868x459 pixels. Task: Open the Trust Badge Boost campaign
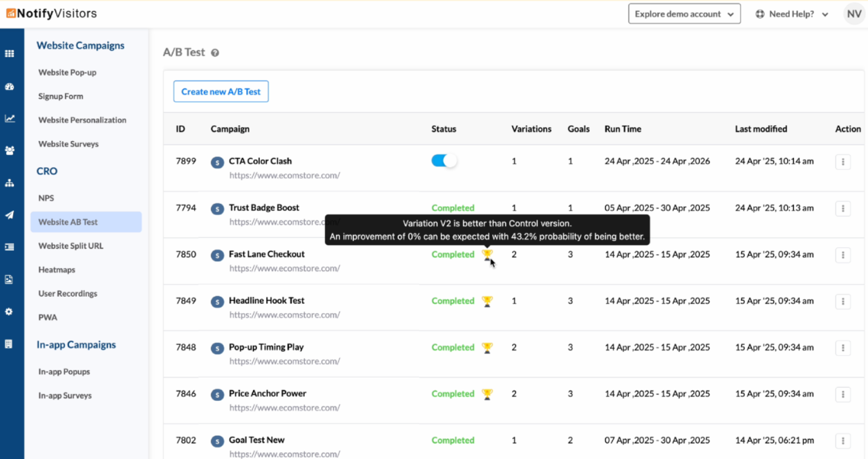[x=264, y=207]
